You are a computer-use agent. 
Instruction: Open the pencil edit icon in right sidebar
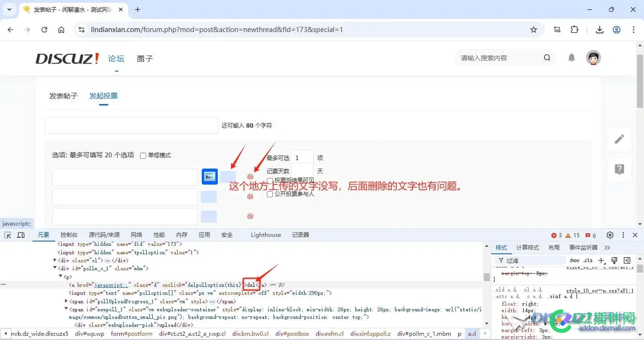619,139
